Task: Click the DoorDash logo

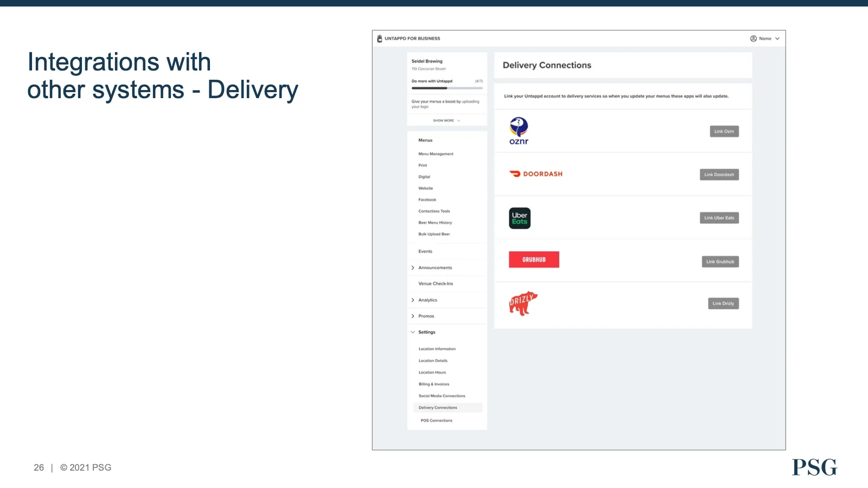Action: [536, 174]
